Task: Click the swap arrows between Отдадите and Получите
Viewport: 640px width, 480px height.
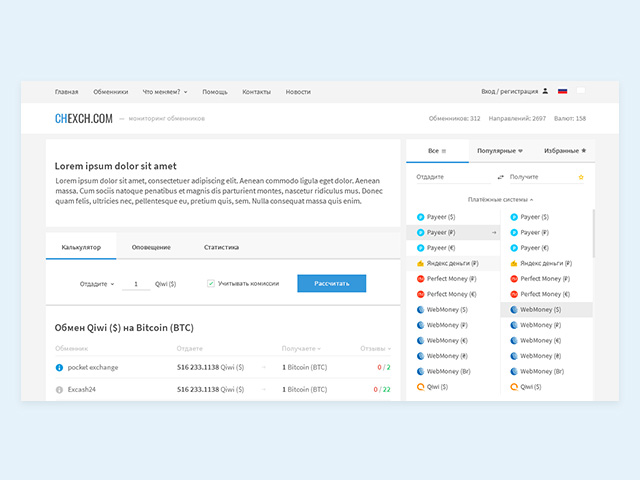Action: pos(500,177)
